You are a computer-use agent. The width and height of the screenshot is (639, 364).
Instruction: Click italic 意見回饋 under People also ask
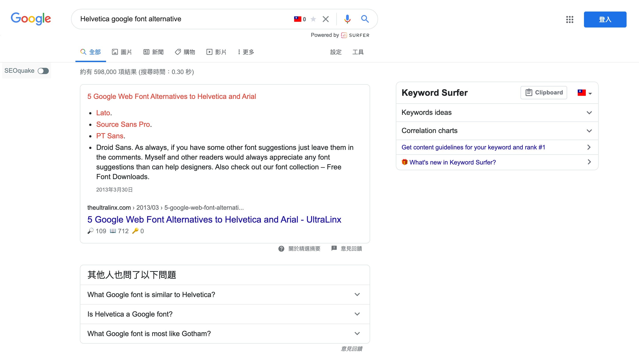[351, 349]
